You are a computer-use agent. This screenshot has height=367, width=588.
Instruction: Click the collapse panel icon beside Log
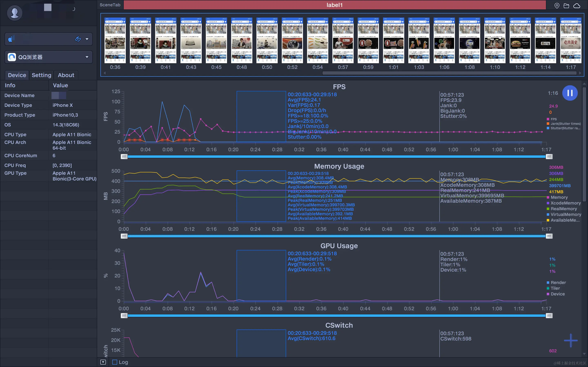103,362
